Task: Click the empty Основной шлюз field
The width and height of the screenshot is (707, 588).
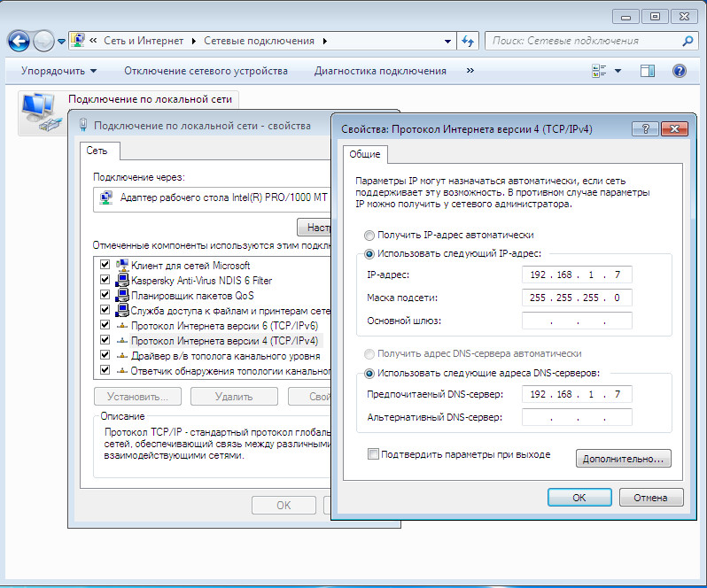Action: 577,321
